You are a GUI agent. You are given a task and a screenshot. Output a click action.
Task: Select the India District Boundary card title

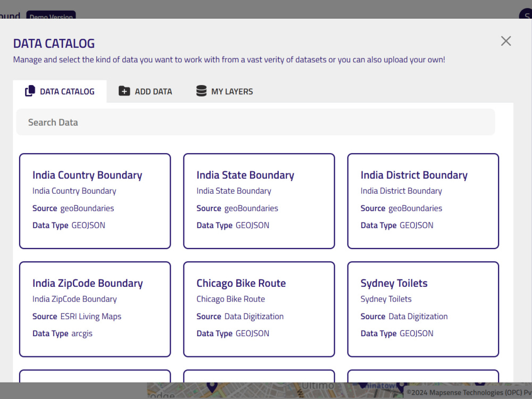pyautogui.click(x=414, y=175)
